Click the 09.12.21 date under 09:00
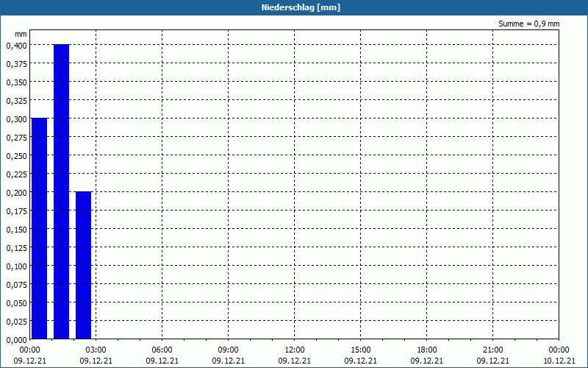This screenshot has height=368, width=588. click(229, 361)
